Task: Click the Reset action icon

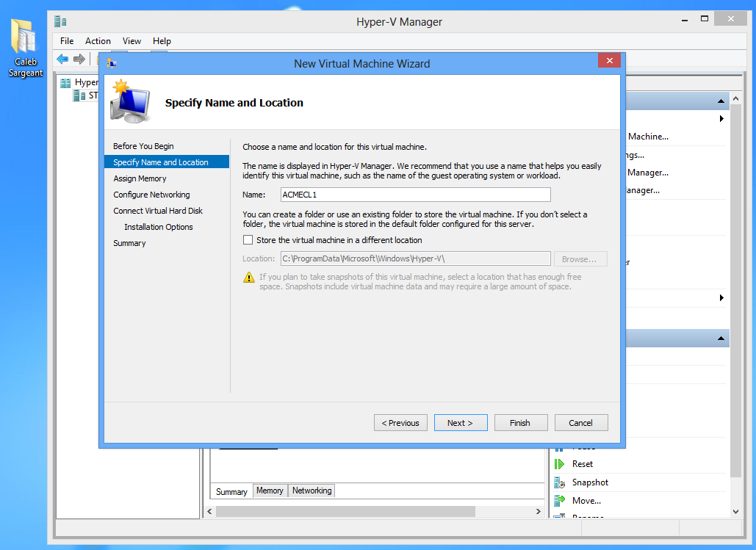Action: point(559,463)
